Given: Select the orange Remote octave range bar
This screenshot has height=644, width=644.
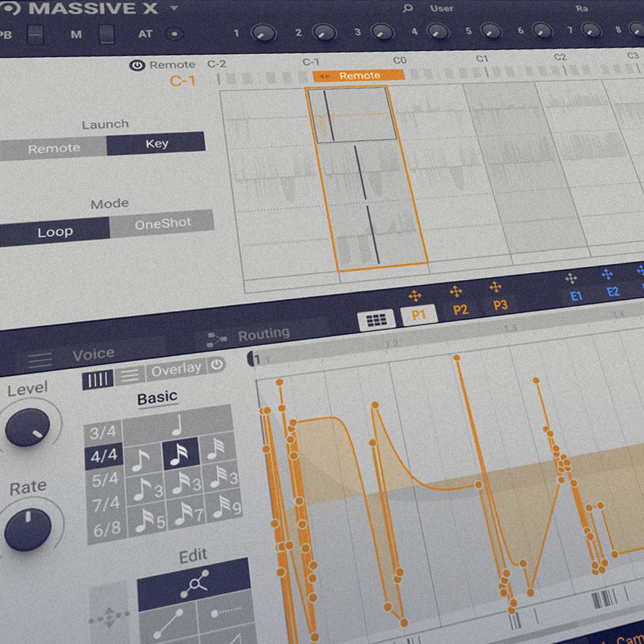Looking at the screenshot, I should point(359,75).
